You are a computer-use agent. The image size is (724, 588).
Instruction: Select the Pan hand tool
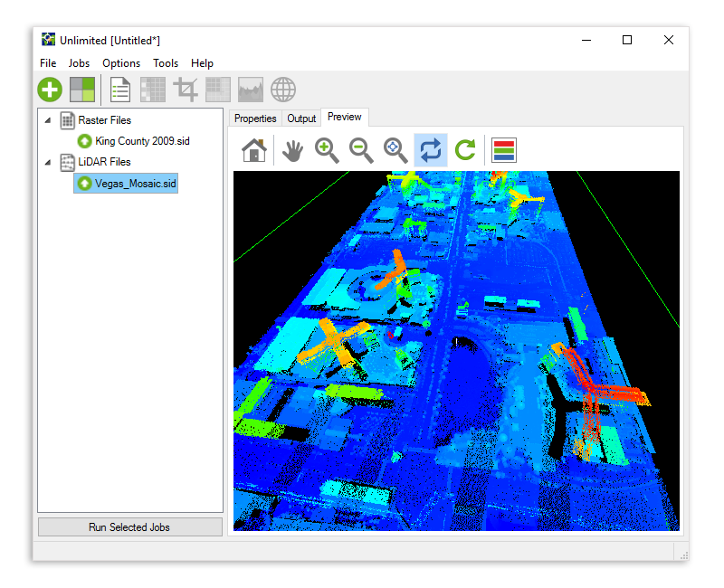pos(291,150)
